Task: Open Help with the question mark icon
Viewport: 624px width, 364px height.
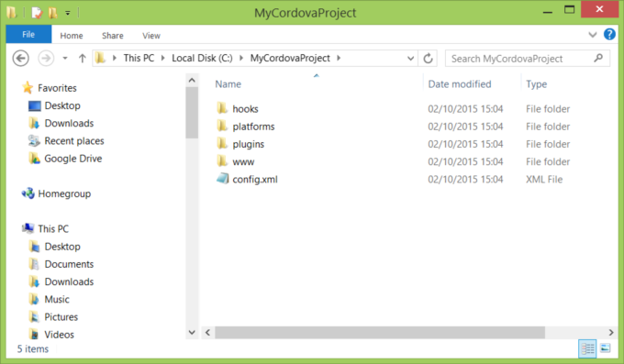Action: coord(609,35)
